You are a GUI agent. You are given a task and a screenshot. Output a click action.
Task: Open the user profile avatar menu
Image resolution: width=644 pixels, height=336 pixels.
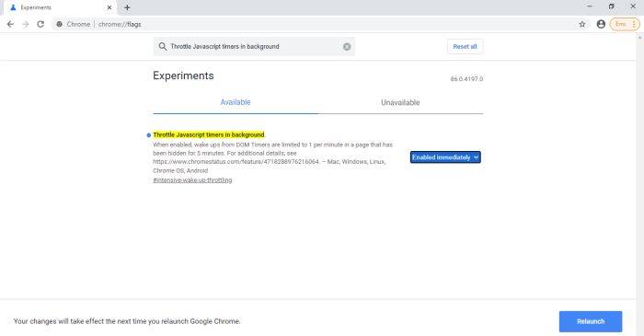601,24
